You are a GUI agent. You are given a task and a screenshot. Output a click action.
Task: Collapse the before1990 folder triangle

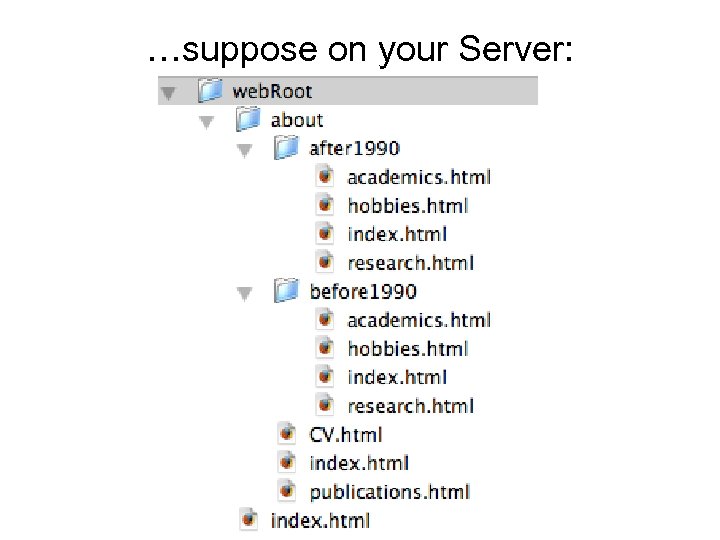point(244,293)
